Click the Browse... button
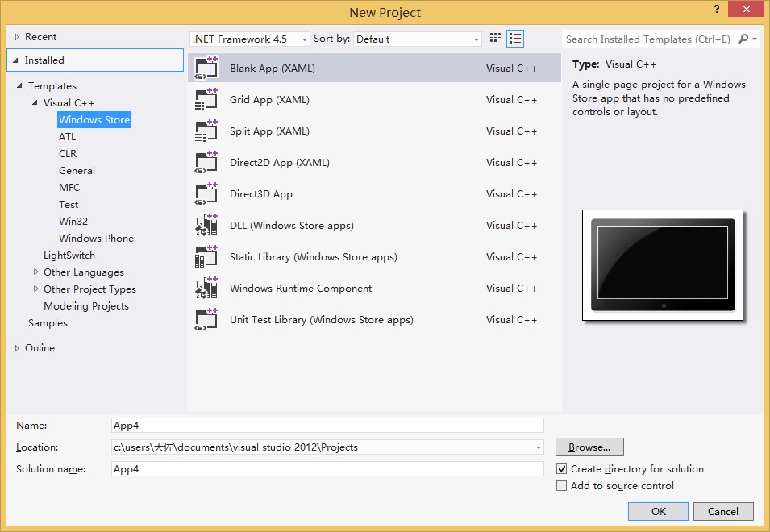This screenshot has width=770, height=532. 589,447
